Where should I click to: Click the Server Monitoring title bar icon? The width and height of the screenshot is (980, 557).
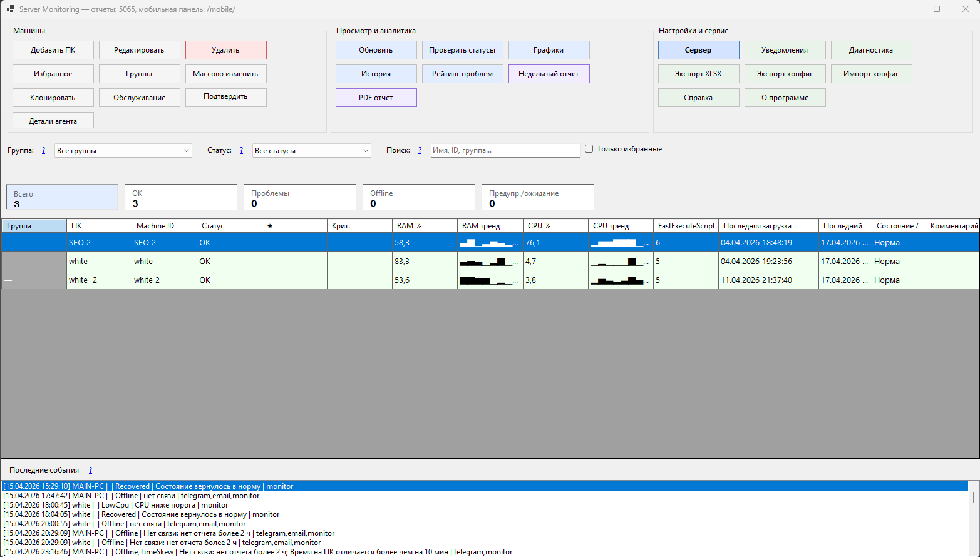(10, 9)
